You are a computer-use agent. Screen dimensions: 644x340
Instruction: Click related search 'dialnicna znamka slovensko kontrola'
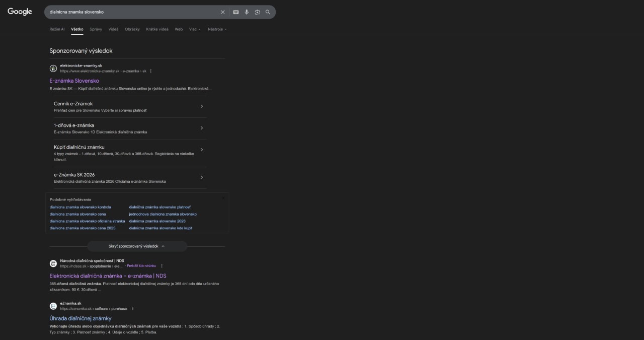[x=80, y=207]
